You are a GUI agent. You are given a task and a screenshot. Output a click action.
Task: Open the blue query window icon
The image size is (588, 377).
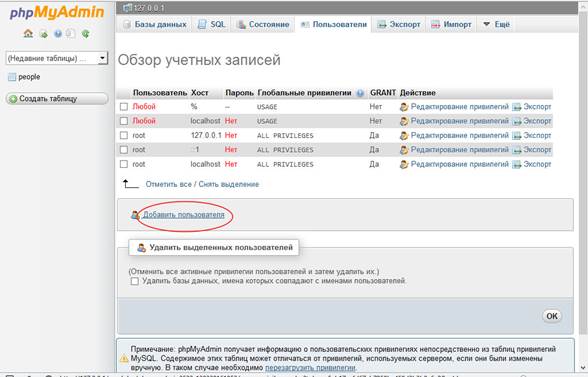57,34
